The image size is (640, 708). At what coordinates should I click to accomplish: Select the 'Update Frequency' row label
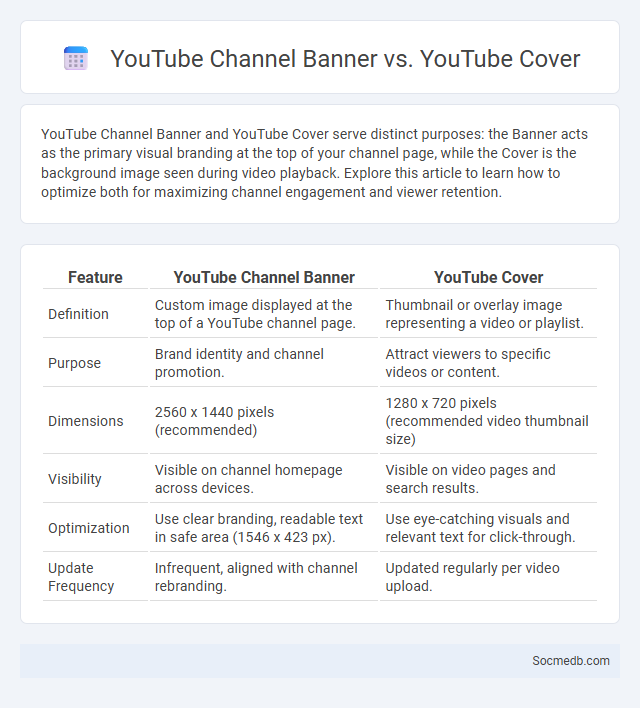81,577
